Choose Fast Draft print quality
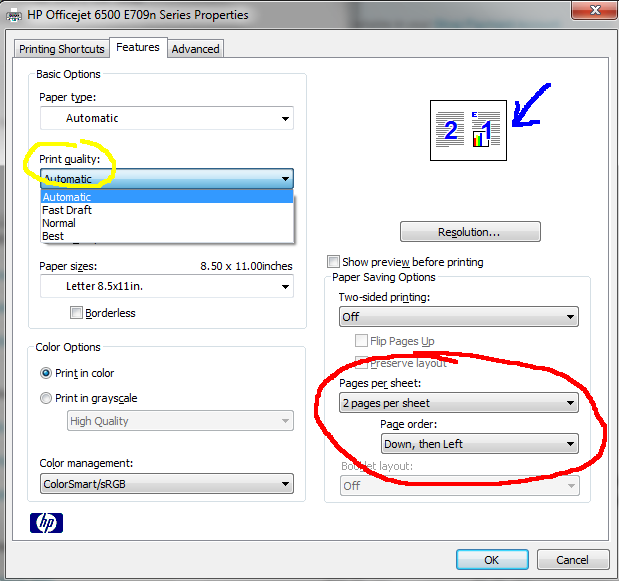The height and width of the screenshot is (581, 619). pos(167,210)
